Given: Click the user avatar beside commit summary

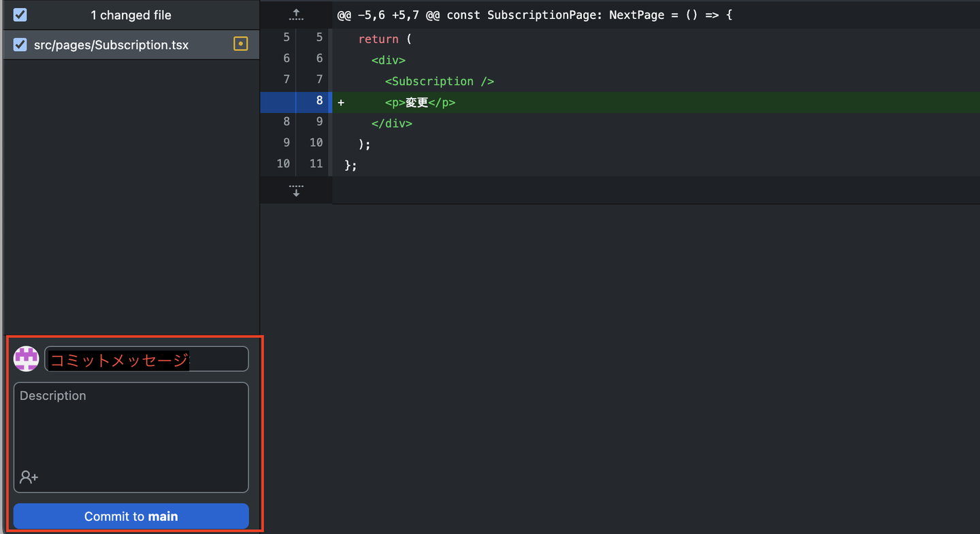Looking at the screenshot, I should [27, 358].
